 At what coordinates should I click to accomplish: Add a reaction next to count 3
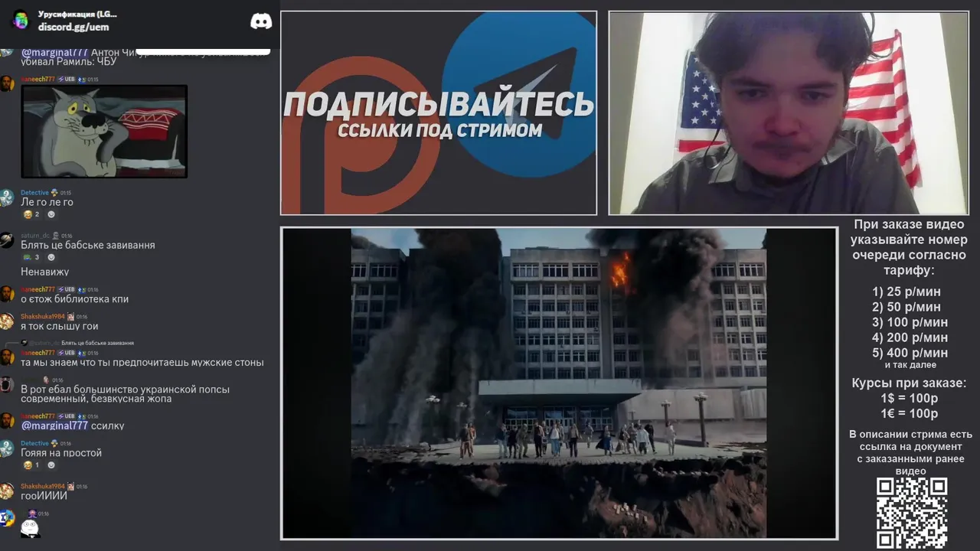[51, 257]
